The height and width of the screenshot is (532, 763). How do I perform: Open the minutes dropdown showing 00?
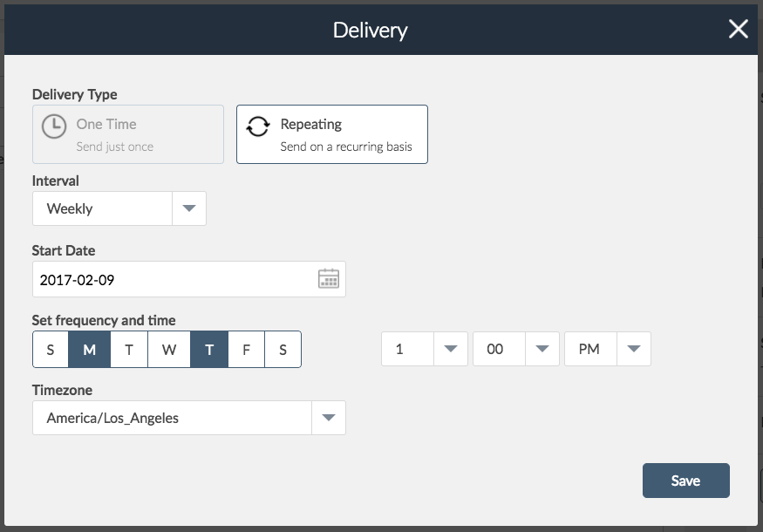click(516, 349)
